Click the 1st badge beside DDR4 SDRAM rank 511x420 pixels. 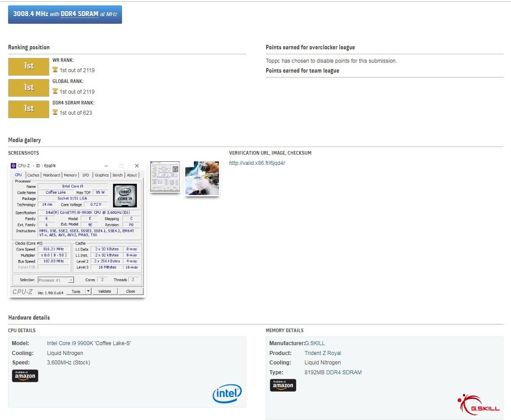[29, 109]
